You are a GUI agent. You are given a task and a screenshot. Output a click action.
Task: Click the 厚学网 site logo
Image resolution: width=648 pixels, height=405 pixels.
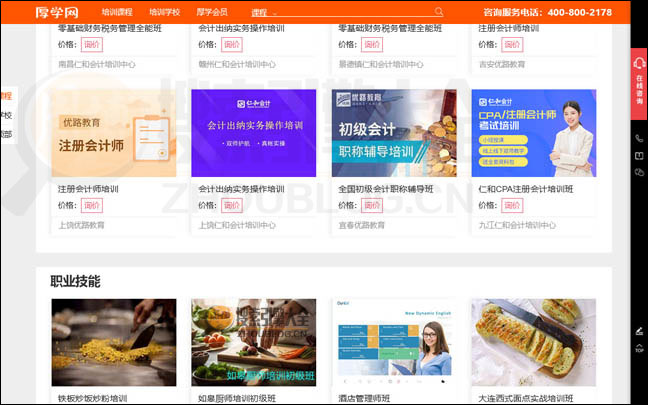(x=57, y=12)
